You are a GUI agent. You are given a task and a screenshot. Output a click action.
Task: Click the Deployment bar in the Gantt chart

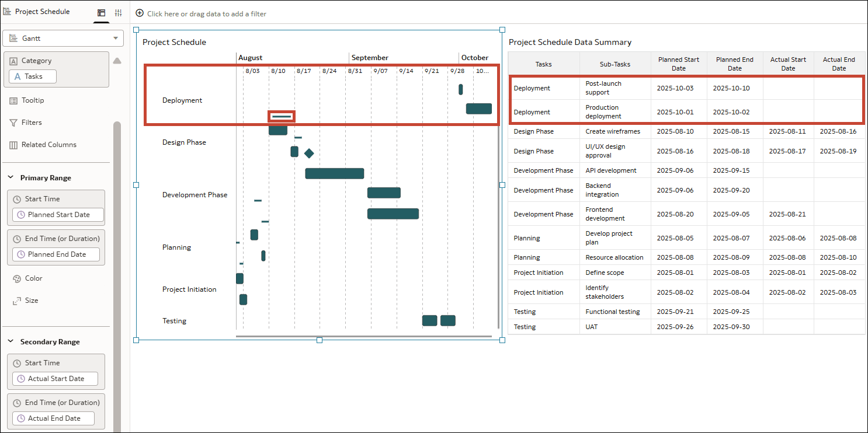click(478, 109)
